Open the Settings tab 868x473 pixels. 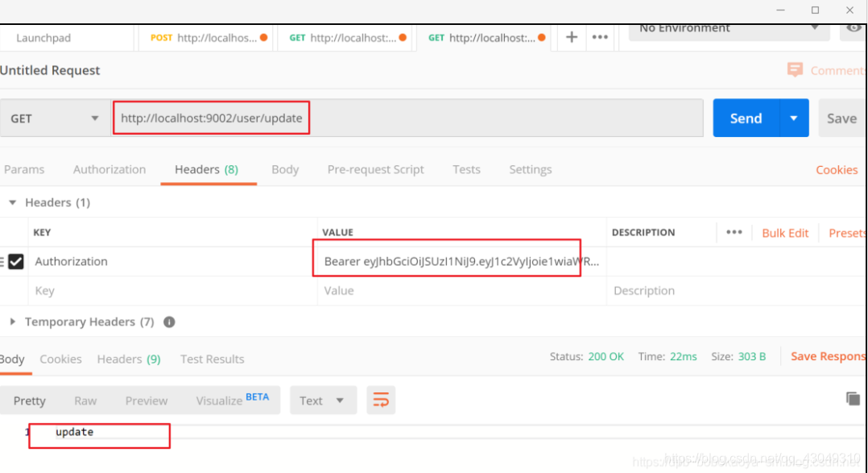531,169
